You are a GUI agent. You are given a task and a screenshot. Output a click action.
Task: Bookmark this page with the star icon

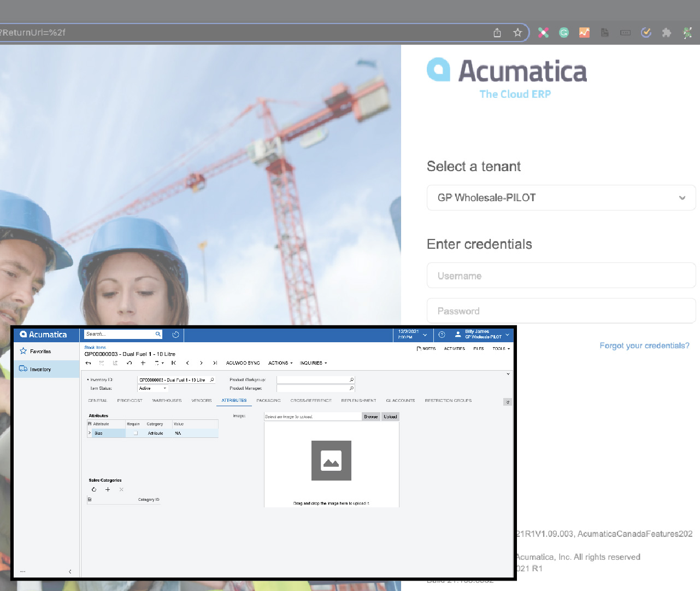[x=517, y=33]
